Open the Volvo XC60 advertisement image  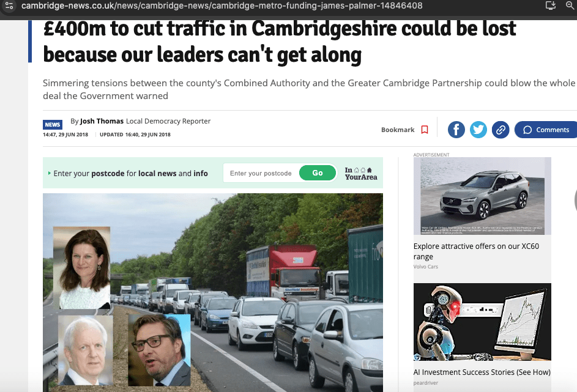coord(482,196)
